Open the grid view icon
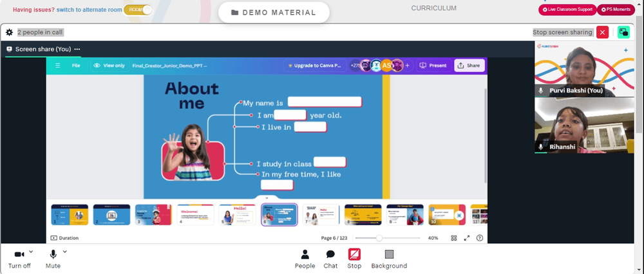 click(454, 238)
